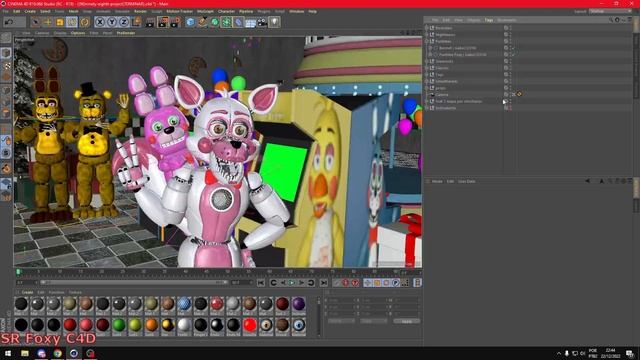Open the MoGraph menu
The image size is (640, 360).
coord(205,11)
